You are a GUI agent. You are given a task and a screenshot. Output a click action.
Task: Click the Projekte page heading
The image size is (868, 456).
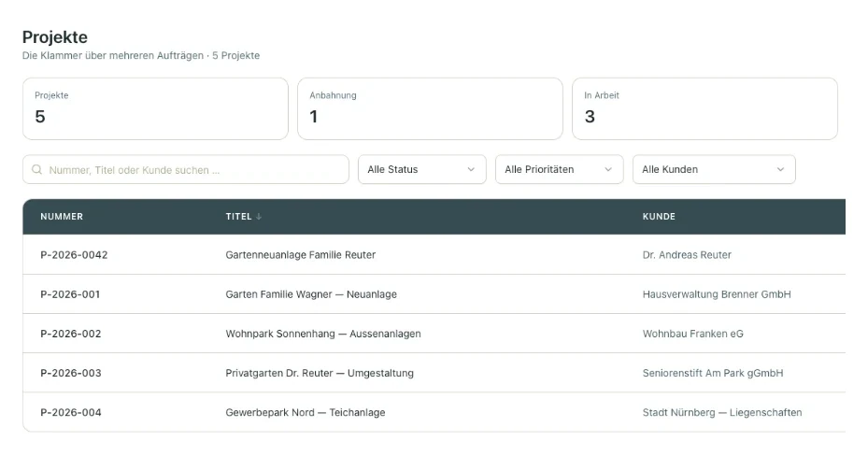click(55, 37)
